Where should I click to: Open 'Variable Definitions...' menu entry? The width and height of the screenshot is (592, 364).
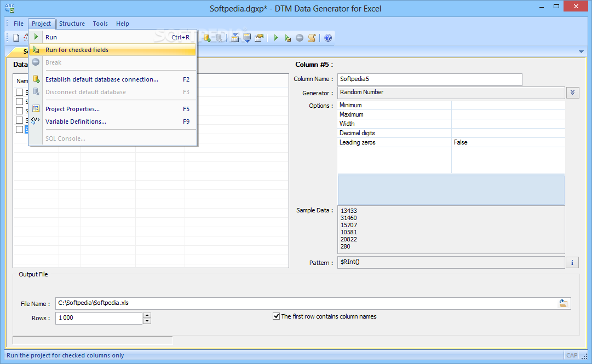point(112,122)
